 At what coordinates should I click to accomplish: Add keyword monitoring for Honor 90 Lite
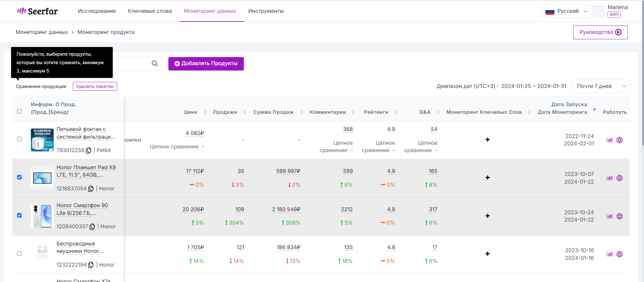(487, 216)
